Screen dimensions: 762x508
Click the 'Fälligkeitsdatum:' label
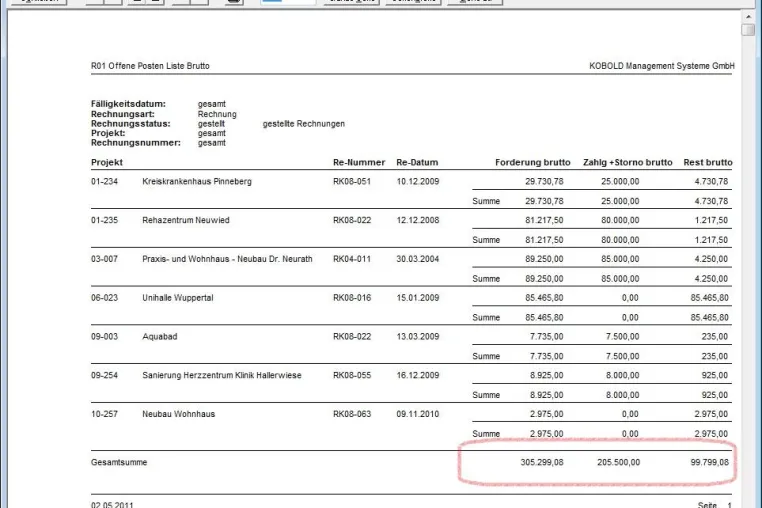[128, 104]
